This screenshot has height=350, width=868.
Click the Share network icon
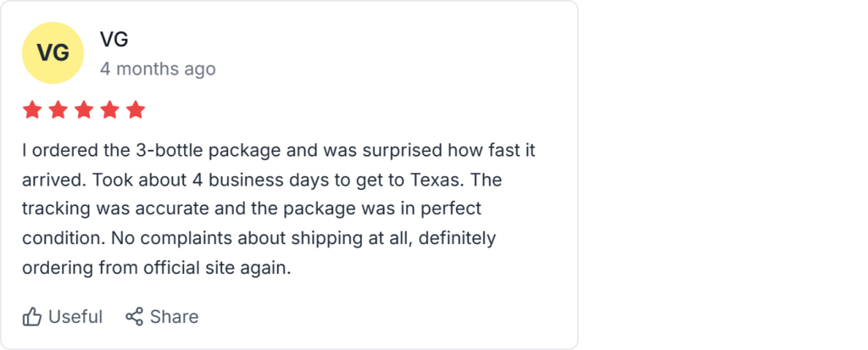pyautogui.click(x=134, y=317)
